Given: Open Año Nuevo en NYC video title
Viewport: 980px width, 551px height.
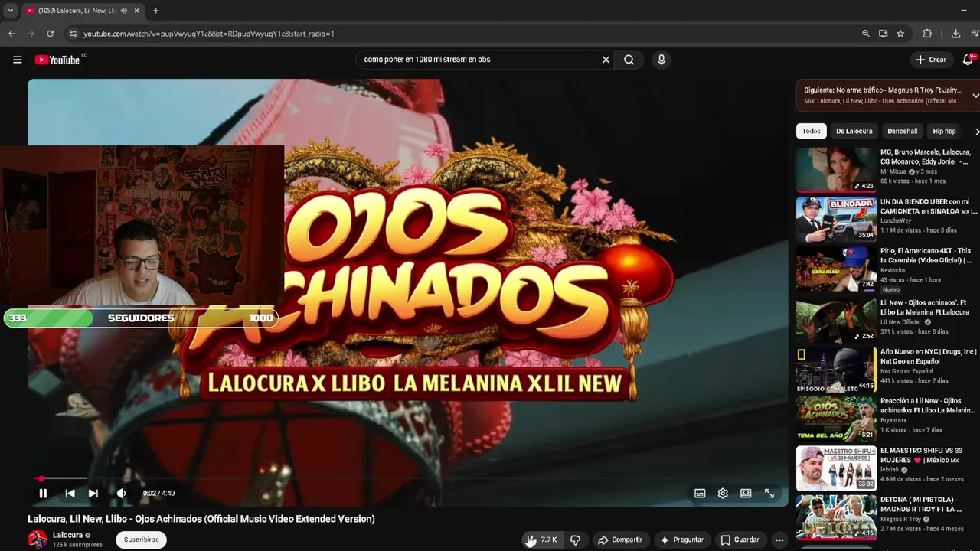Looking at the screenshot, I should tap(928, 356).
